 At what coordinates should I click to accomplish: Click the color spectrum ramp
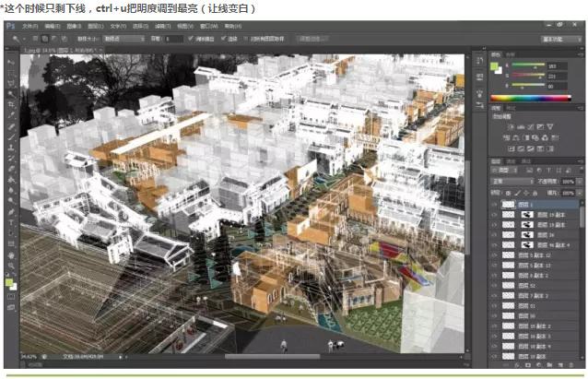[x=531, y=99]
